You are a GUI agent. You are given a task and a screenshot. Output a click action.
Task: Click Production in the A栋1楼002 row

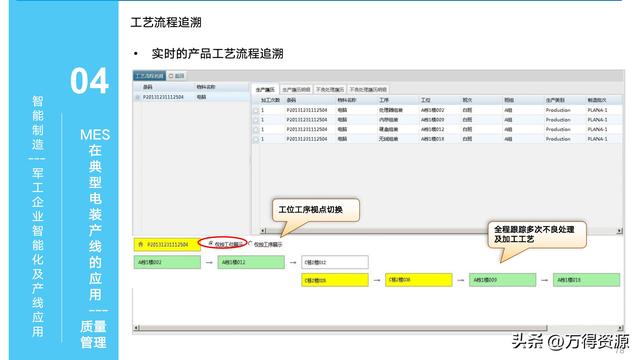558,110
